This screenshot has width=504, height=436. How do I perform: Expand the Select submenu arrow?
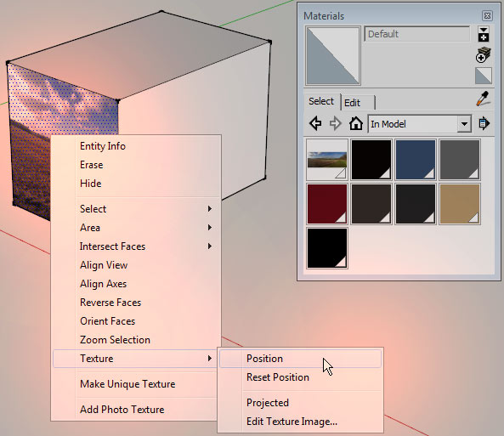coord(210,209)
